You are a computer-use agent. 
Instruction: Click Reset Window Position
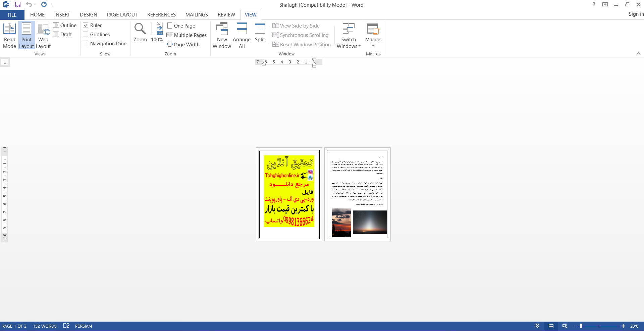tap(302, 45)
